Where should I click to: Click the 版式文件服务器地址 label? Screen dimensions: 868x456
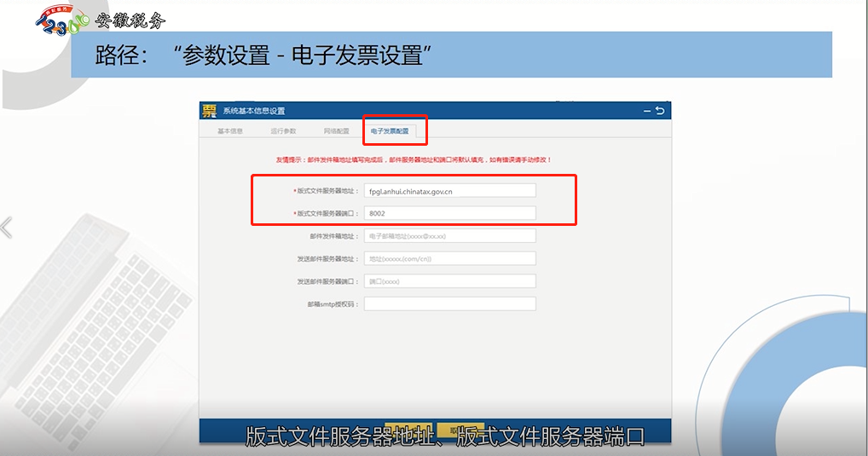click(326, 191)
